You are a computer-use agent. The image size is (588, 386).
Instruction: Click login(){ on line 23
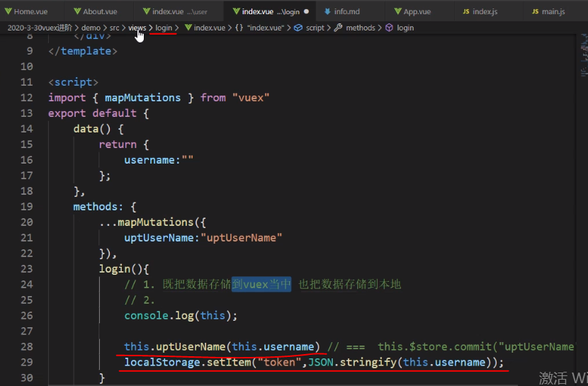[x=124, y=268]
